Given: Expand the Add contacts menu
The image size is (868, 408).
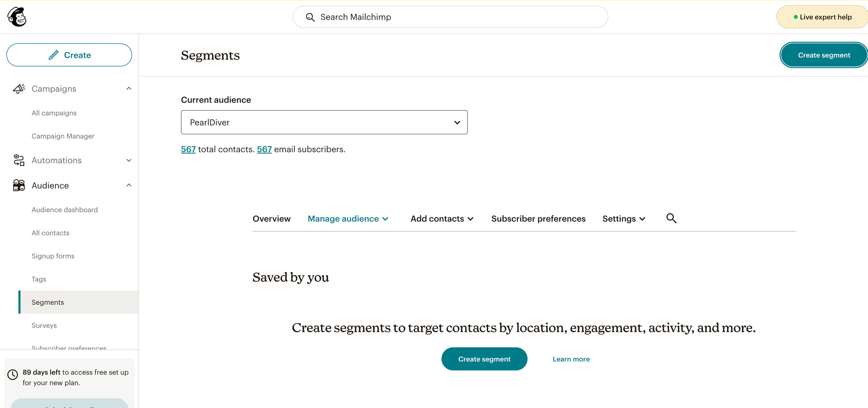Looking at the screenshot, I should [x=442, y=219].
